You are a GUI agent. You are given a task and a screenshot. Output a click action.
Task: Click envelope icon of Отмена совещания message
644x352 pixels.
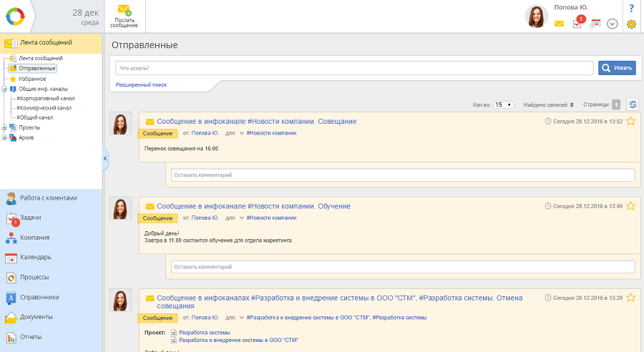pos(150,298)
